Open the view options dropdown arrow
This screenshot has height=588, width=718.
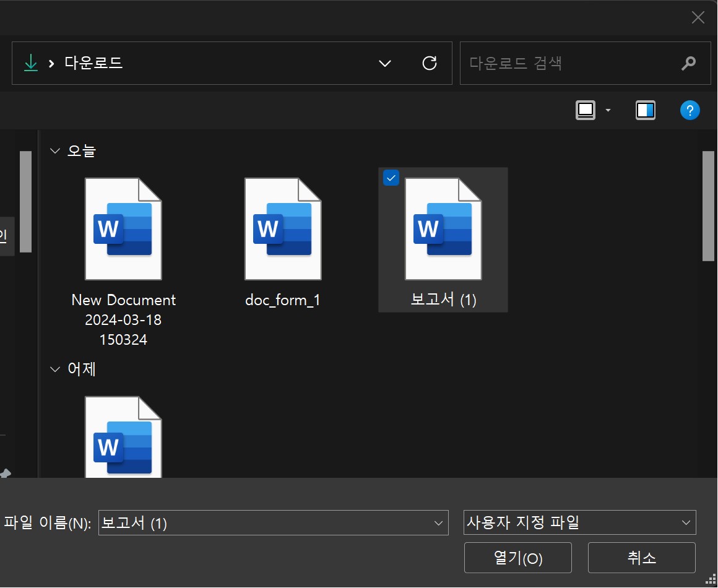point(608,110)
